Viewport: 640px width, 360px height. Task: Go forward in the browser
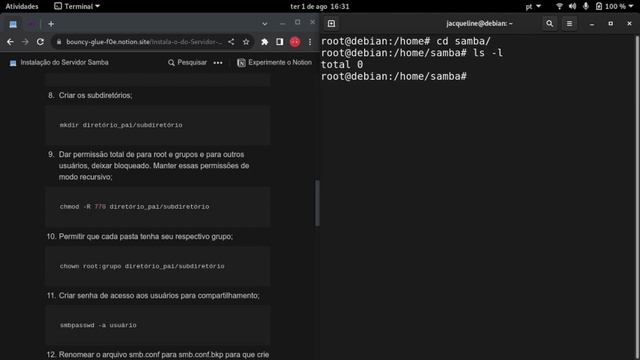pyautogui.click(x=25, y=42)
